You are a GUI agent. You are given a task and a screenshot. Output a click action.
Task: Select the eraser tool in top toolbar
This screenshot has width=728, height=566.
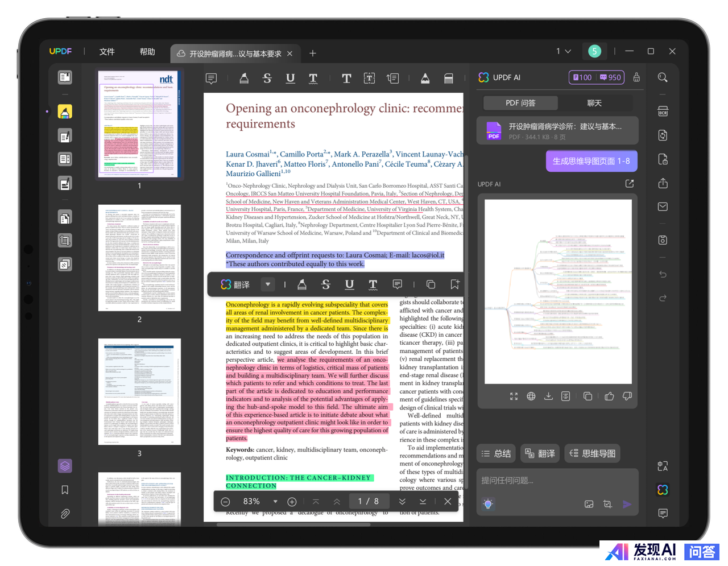449,79
